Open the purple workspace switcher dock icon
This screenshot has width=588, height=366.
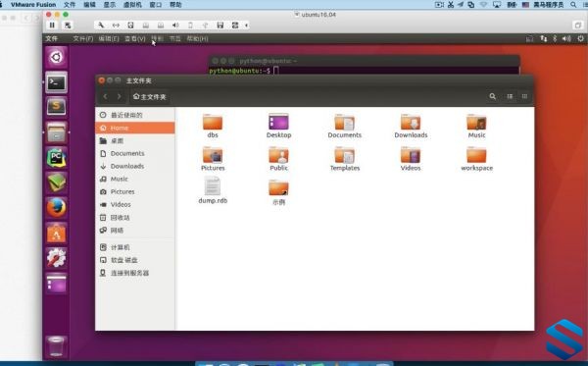pyautogui.click(x=56, y=283)
